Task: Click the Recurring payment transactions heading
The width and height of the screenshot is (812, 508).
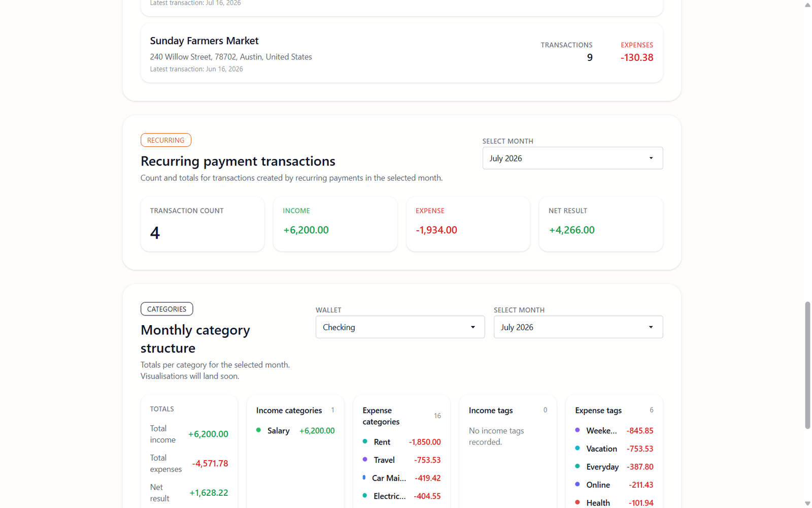Action: pyautogui.click(x=238, y=161)
